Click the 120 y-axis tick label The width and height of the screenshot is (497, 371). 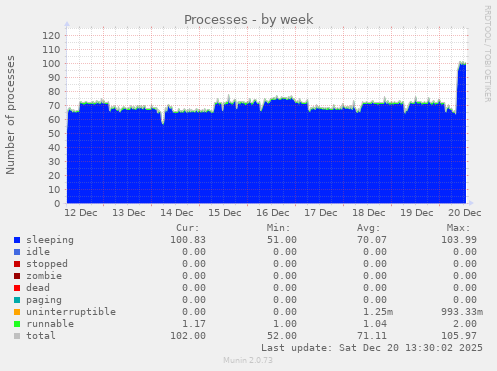click(51, 35)
